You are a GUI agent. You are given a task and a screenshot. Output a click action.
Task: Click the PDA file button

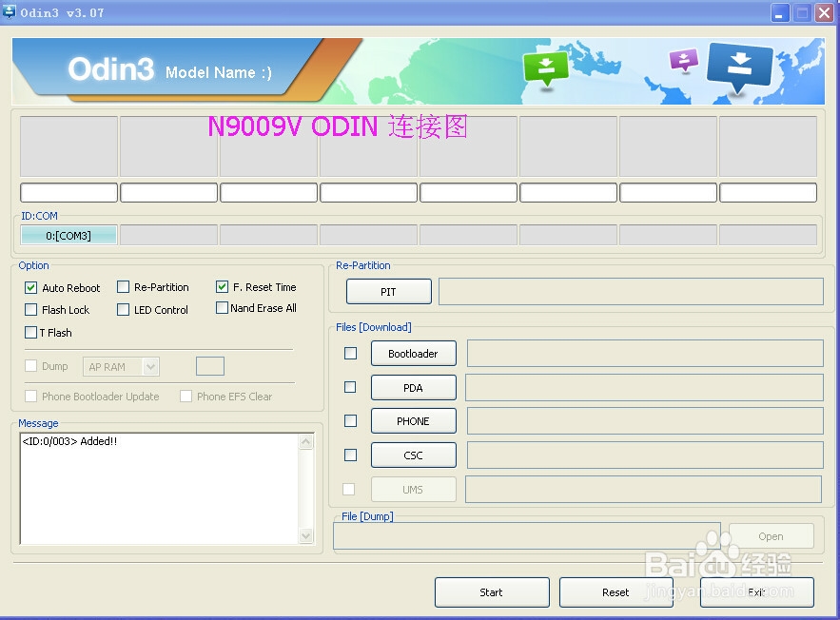(413, 388)
